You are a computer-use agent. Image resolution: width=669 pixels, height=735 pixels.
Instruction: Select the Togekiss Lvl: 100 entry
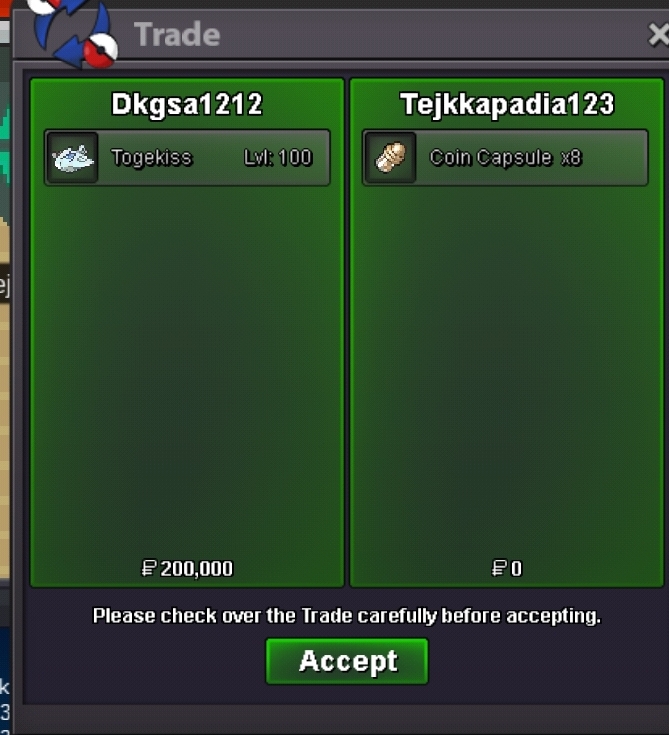[187, 158]
